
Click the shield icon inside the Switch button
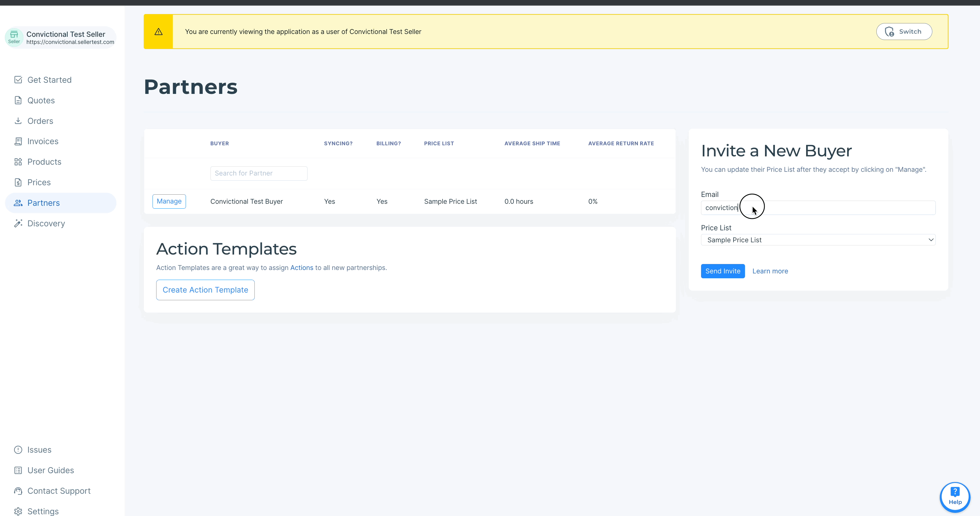point(889,32)
